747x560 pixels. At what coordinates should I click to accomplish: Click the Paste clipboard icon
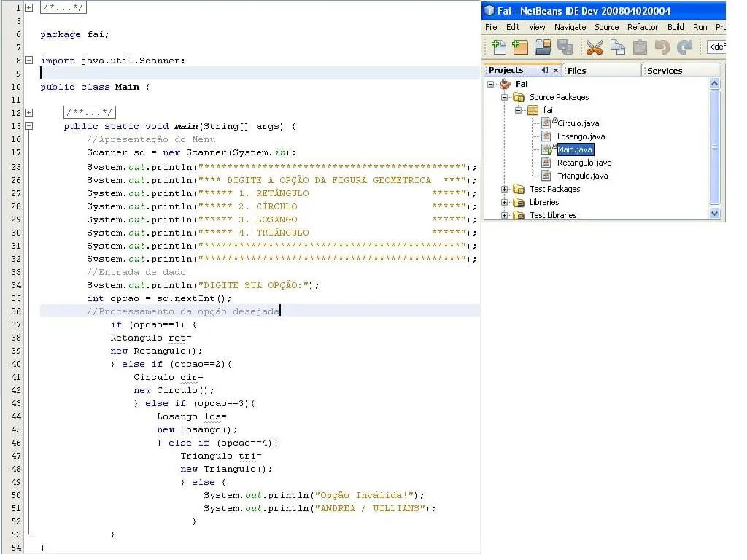point(640,47)
